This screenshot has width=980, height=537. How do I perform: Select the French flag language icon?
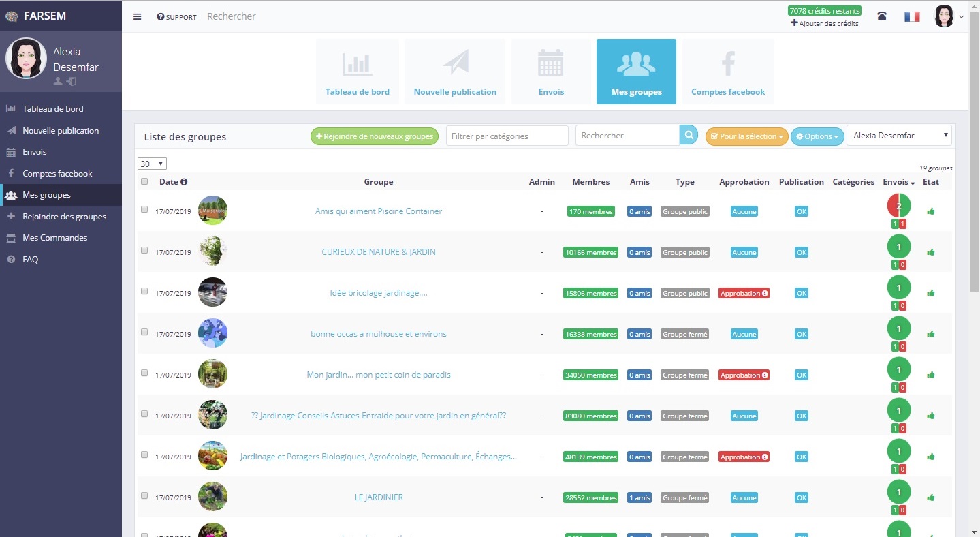[x=912, y=16]
